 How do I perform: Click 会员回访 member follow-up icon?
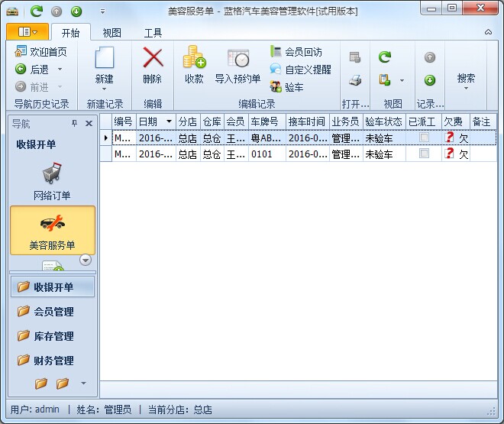(x=276, y=52)
